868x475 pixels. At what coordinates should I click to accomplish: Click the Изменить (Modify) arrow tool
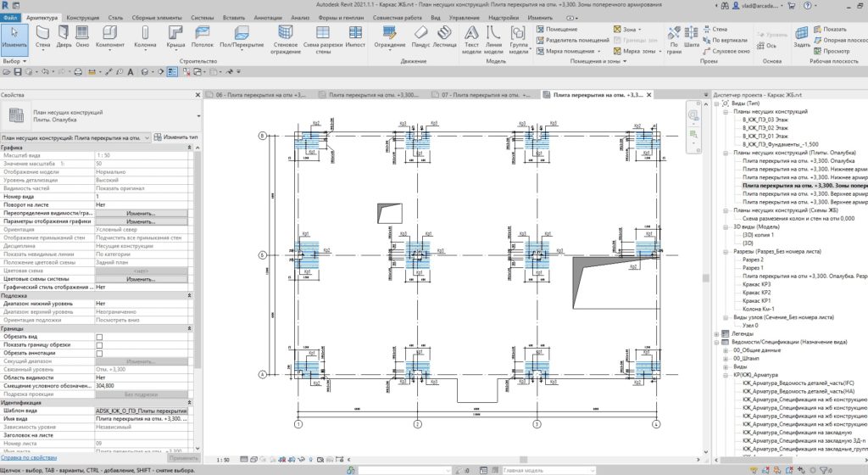click(14, 35)
